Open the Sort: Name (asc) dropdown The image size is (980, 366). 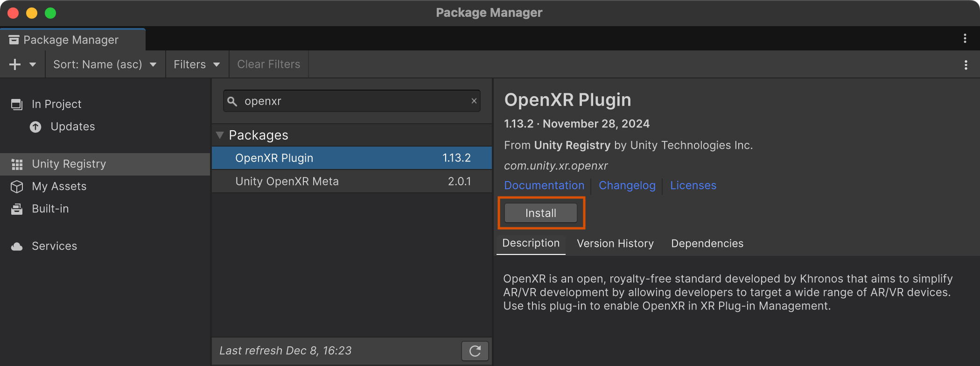point(105,64)
